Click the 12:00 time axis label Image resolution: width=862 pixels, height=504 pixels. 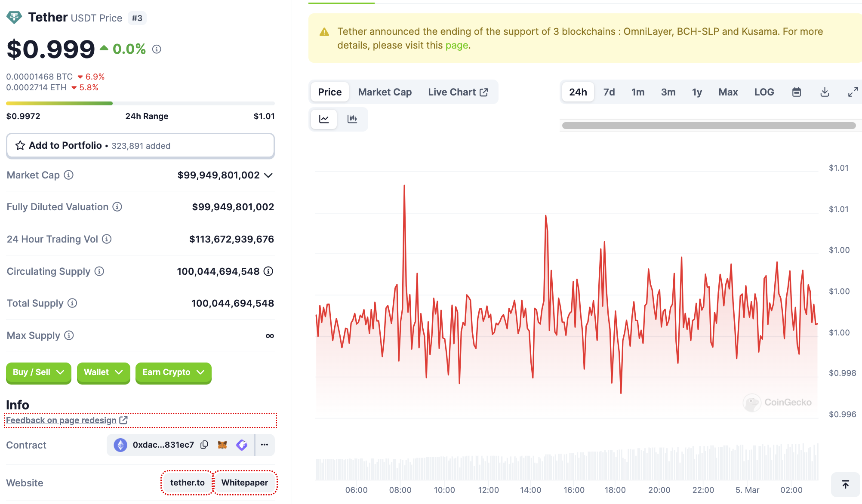tap(488, 490)
